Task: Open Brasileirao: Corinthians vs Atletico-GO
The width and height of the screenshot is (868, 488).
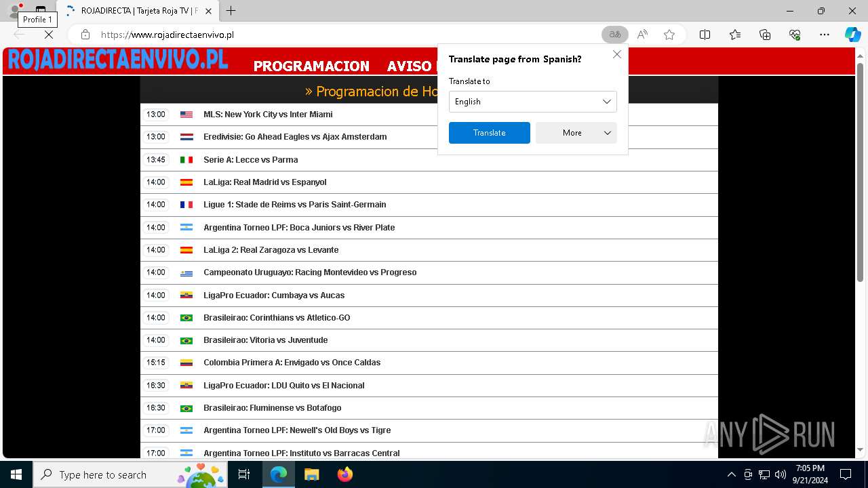Action: point(277,318)
